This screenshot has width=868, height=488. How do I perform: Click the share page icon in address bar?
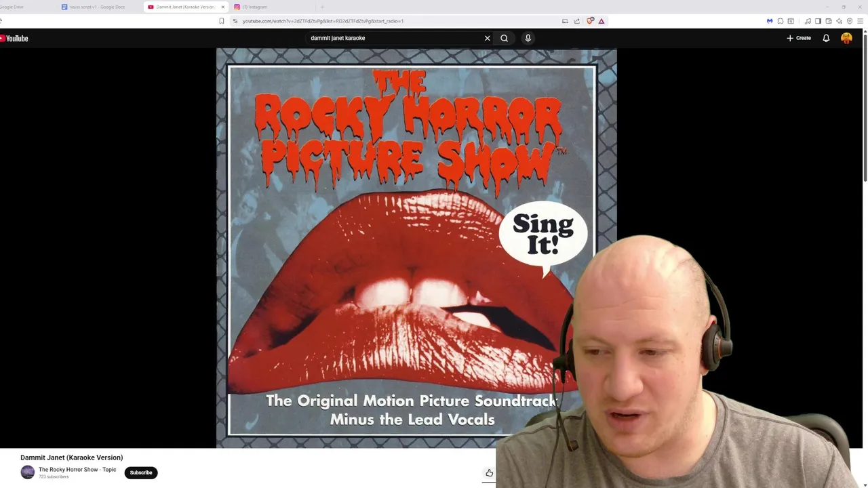coord(577,21)
